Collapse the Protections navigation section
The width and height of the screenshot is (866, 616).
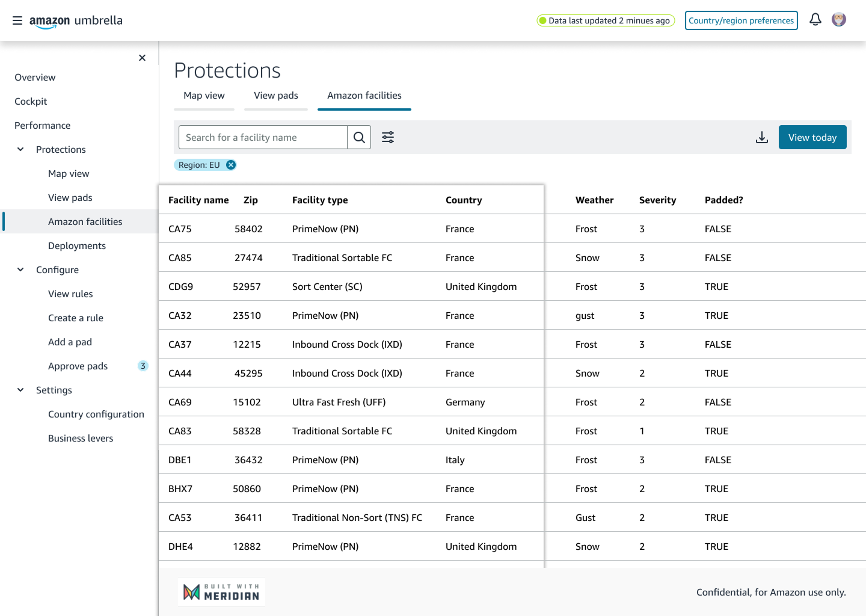[20, 149]
